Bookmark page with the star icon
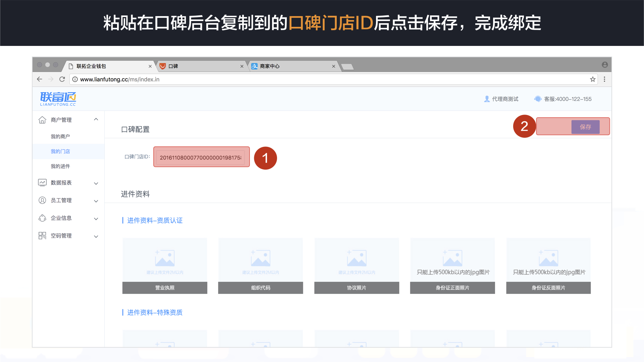Image resolution: width=644 pixels, height=362 pixels. coord(593,79)
